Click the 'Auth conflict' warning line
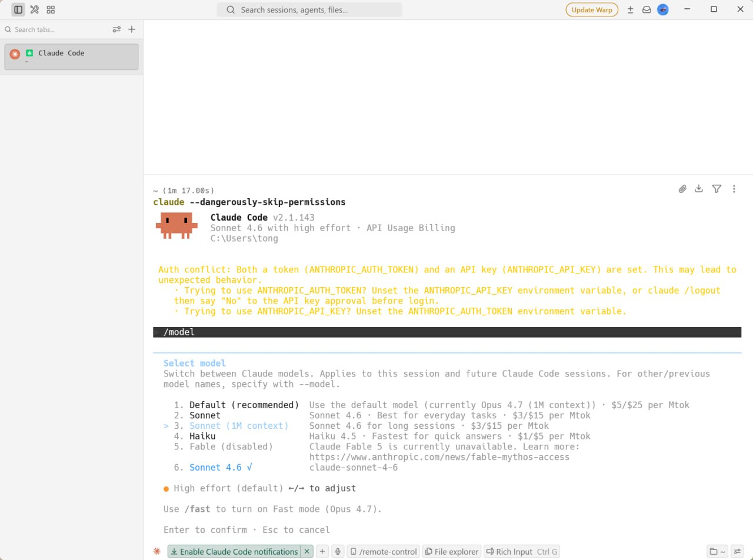The image size is (753, 560). coord(447,275)
